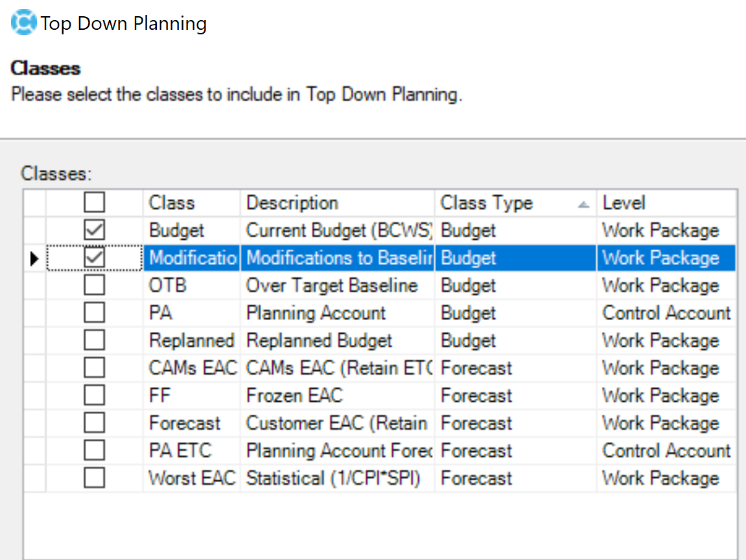Click the "Customer EAC (Retain" description cell
746x560 pixels.
click(x=337, y=423)
